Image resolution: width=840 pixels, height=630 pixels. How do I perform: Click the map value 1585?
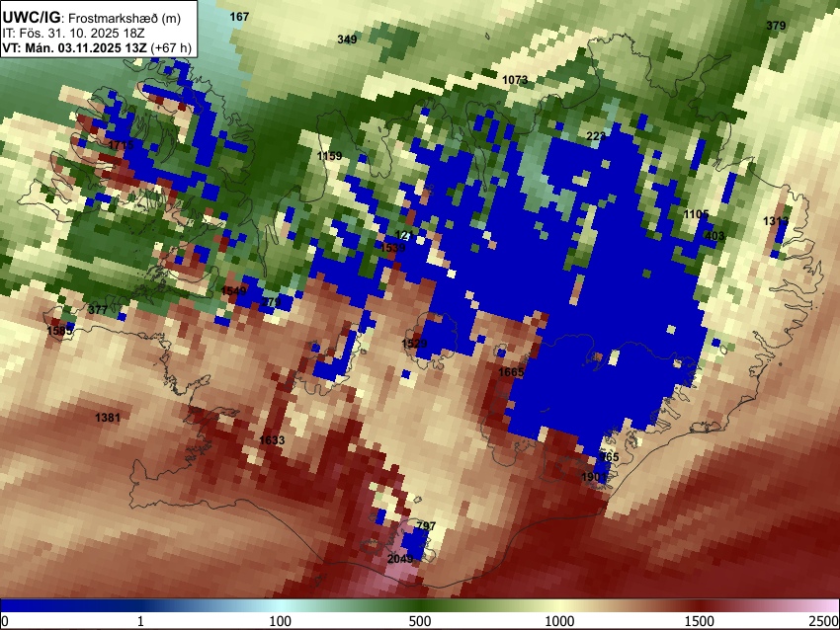(x=59, y=331)
